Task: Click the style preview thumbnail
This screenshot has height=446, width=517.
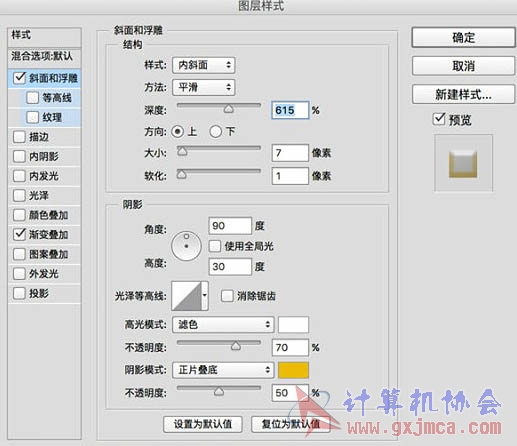Action: click(463, 163)
